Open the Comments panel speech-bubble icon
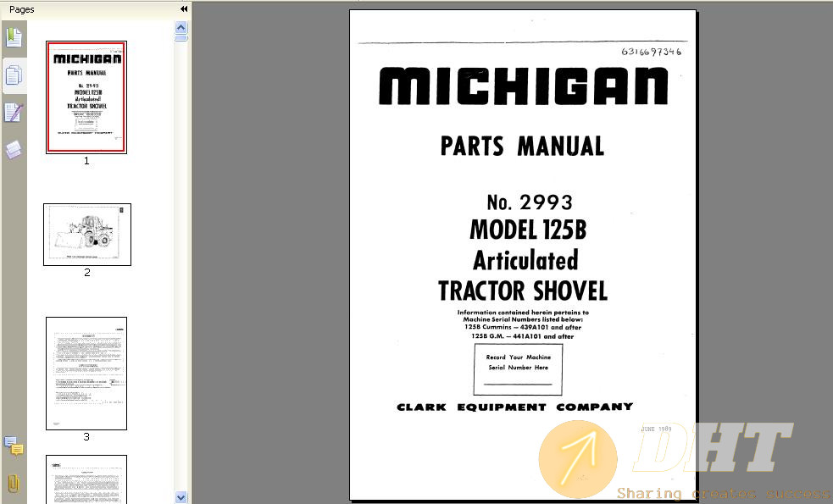The image size is (833, 504). pos(14,446)
